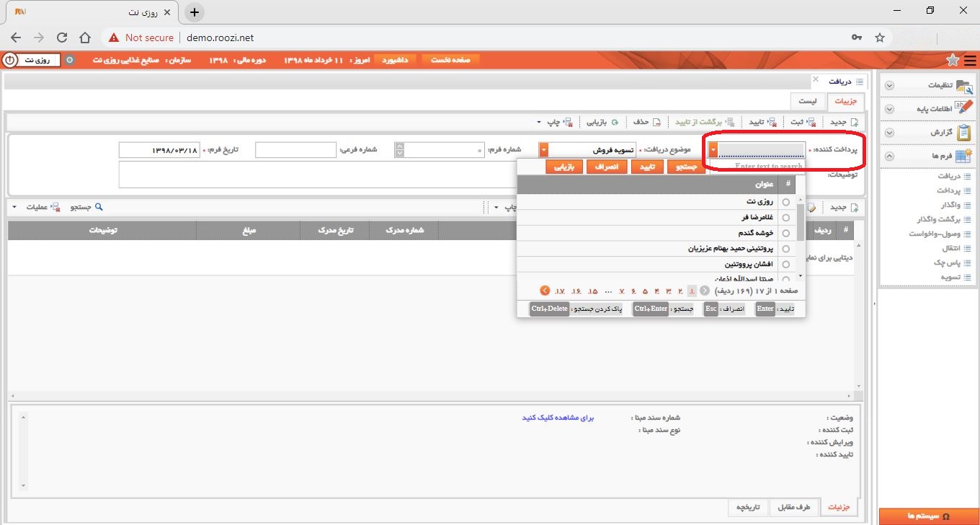Click the اطلاعات پایه pencil icon

point(964,108)
